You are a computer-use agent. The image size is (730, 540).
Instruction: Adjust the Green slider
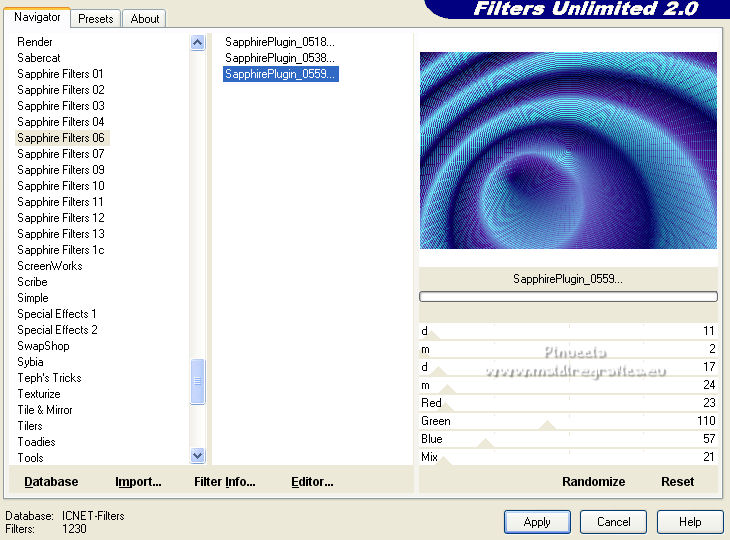(x=568, y=421)
